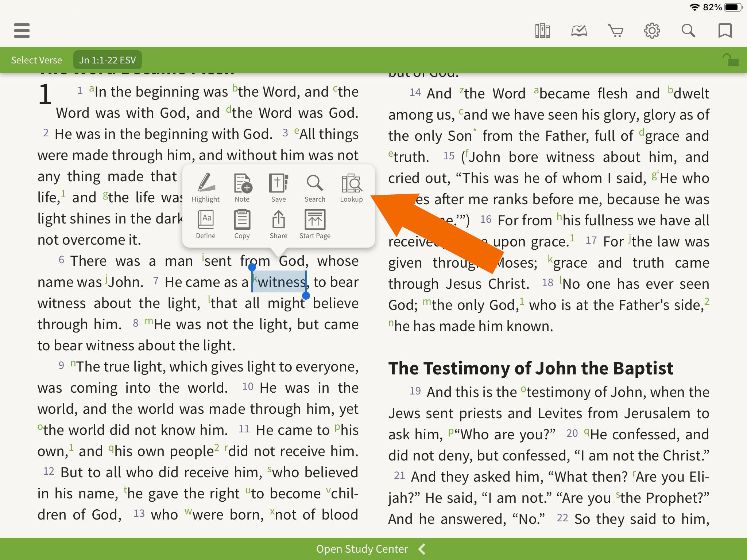Open the library books icon
The height and width of the screenshot is (560, 747).
tap(542, 31)
